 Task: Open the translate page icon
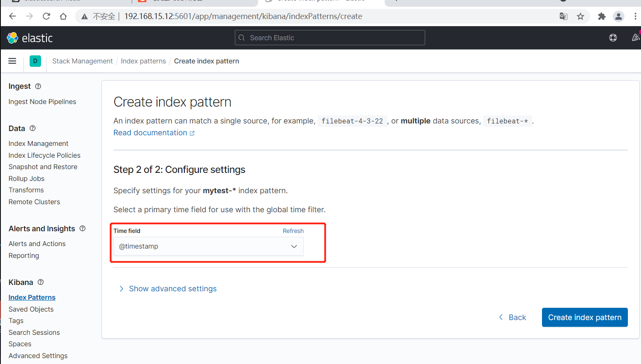(x=564, y=16)
